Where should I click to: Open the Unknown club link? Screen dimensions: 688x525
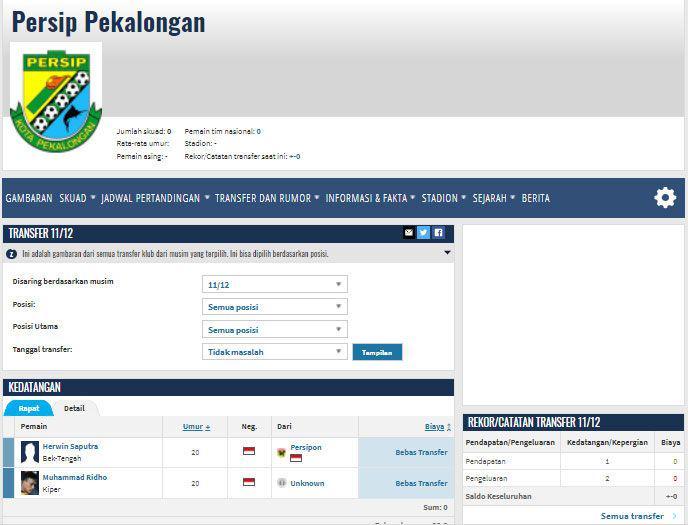pos(307,483)
